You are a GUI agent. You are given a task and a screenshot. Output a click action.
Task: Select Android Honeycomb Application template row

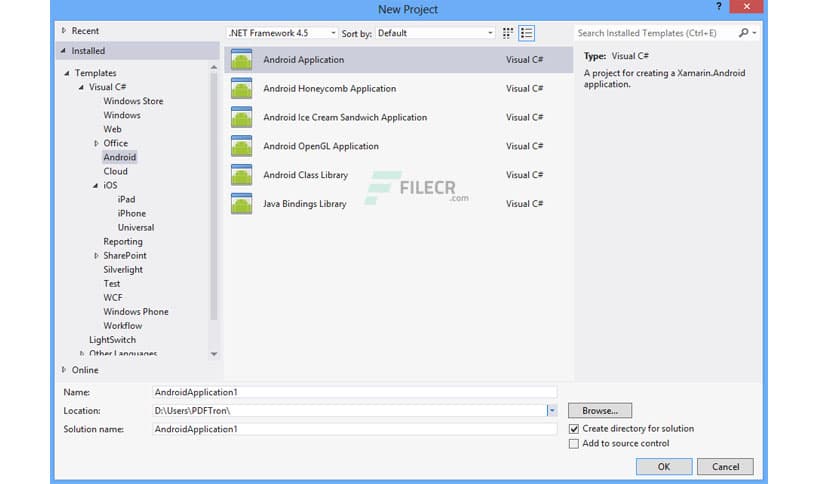[x=398, y=88]
